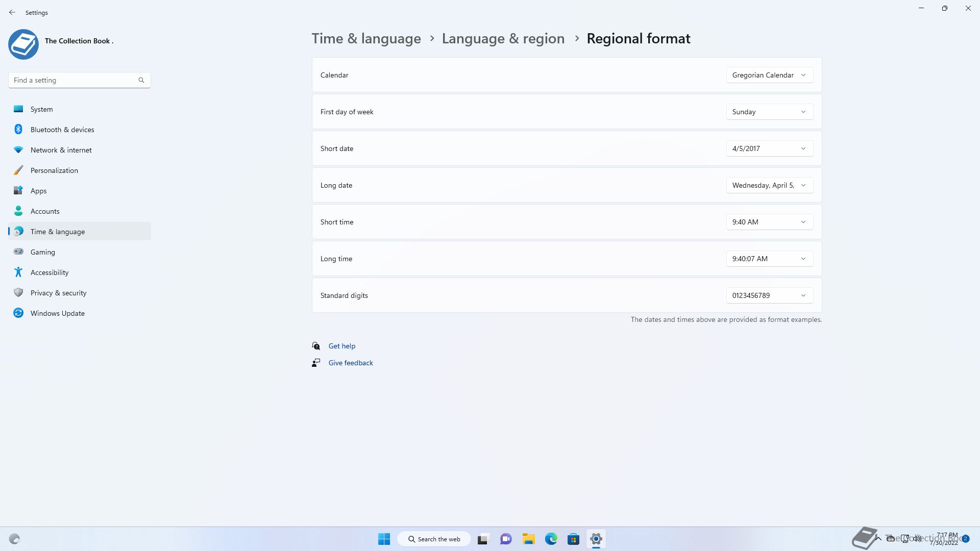Open the Gaming controller icon
The width and height of the screenshot is (980, 551).
[18, 252]
